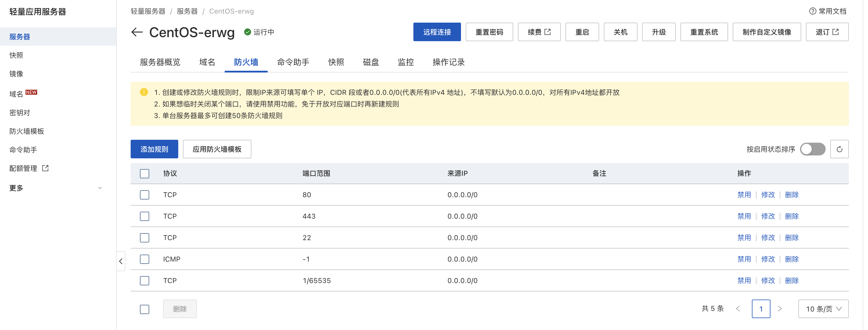Click 修改 for the port 22 rule

pos(768,238)
